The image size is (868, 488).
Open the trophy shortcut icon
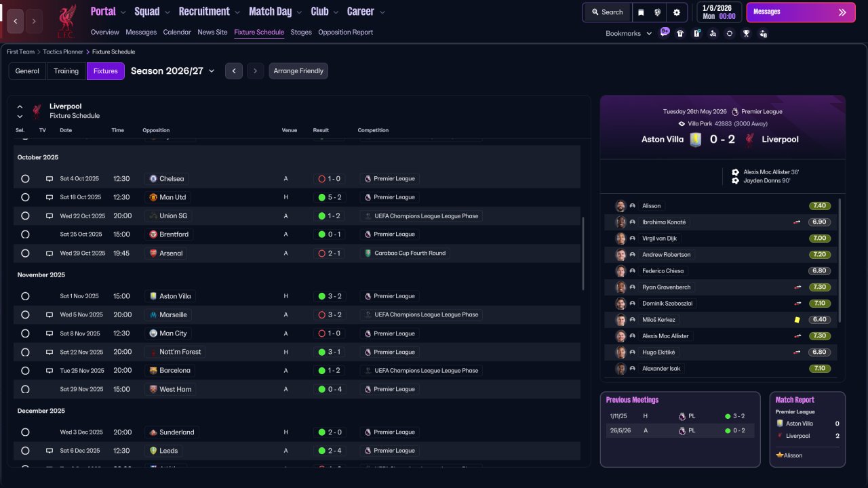tap(747, 33)
